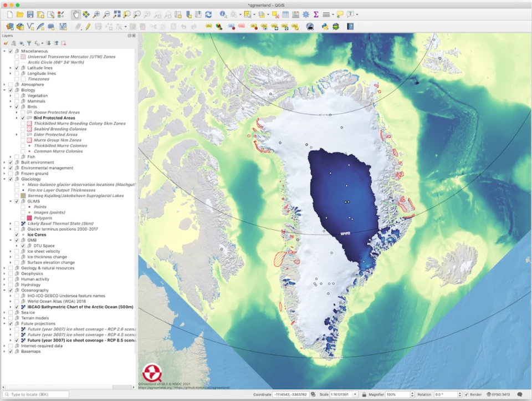Open Data Source Manager icon
532x401 pixels.
[x=9, y=27]
